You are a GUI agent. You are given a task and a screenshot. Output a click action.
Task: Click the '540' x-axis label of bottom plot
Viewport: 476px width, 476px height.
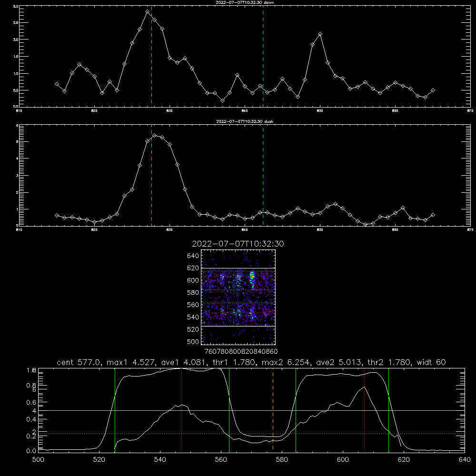click(x=160, y=460)
